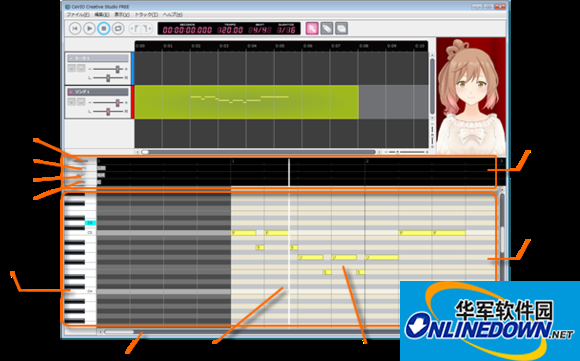
Task: Click the song track pan slider handle
Action: [108, 111]
